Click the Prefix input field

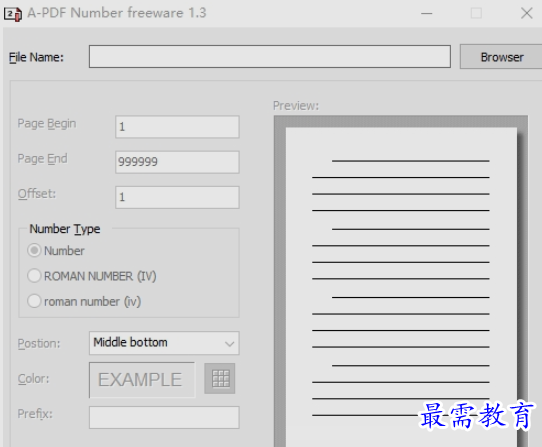164,417
